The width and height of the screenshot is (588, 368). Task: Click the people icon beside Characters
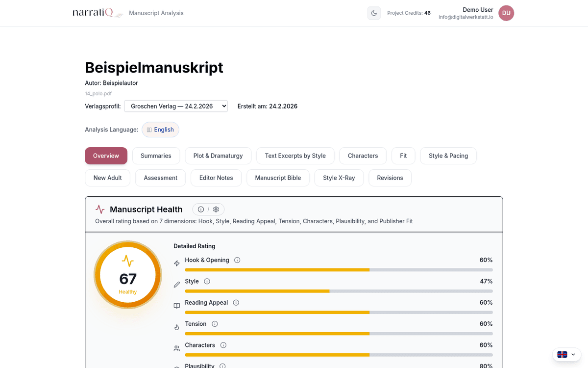coord(176,348)
